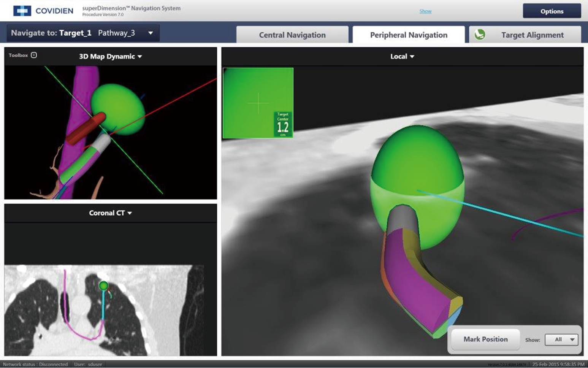
Task: Open the Target Alignment tab
Action: coord(525,35)
